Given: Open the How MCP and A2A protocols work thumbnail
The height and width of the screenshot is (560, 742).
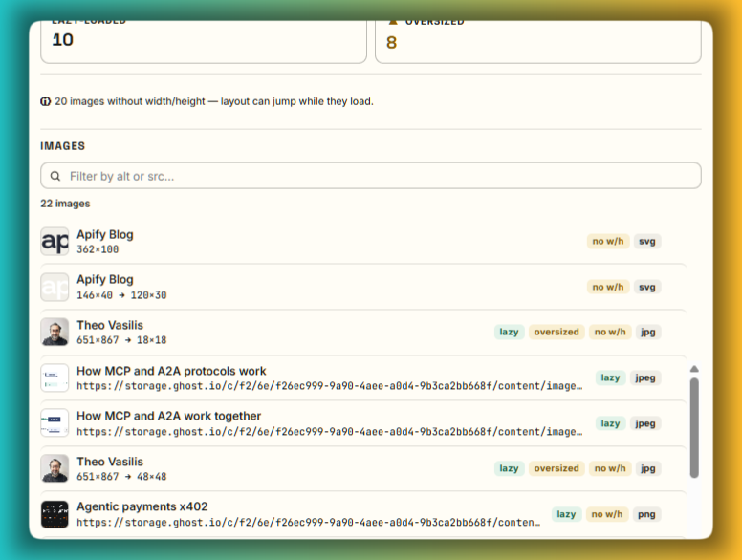Looking at the screenshot, I should pos(55,377).
